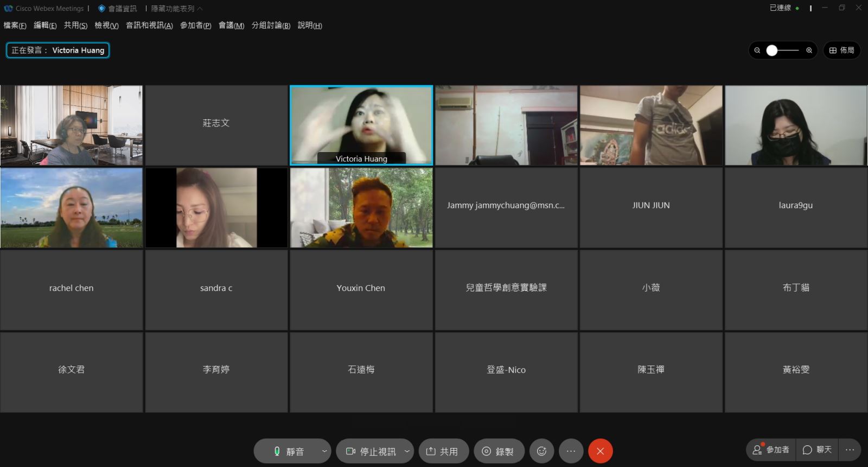The image size is (868, 467).
Task: Select the sandra c participant tile
Action: [216, 289]
